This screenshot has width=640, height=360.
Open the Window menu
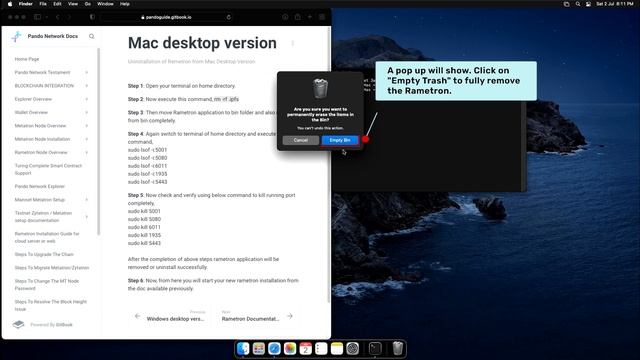click(105, 4)
